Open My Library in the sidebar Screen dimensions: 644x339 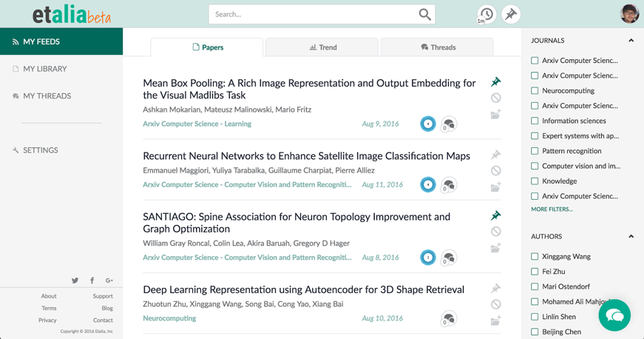pos(44,69)
